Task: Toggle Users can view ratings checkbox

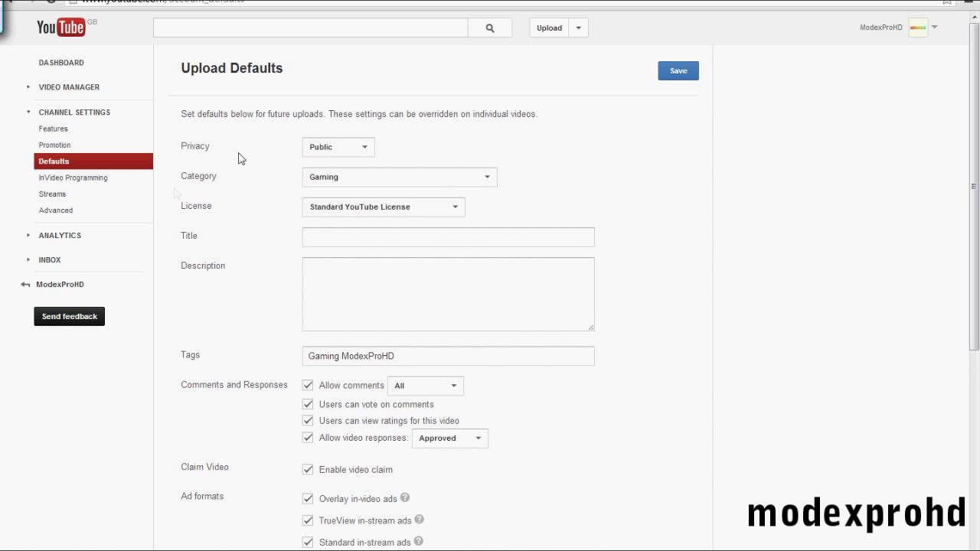Action: point(308,420)
